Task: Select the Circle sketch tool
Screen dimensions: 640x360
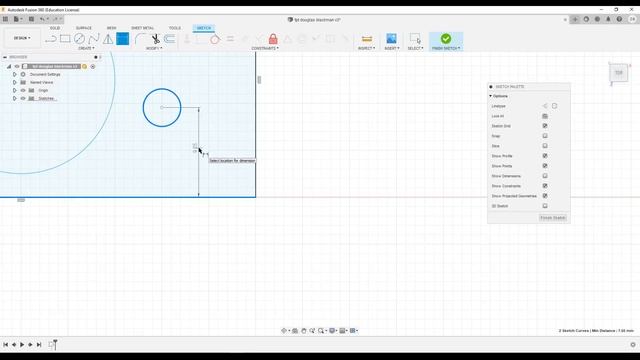Action: click(x=79, y=39)
